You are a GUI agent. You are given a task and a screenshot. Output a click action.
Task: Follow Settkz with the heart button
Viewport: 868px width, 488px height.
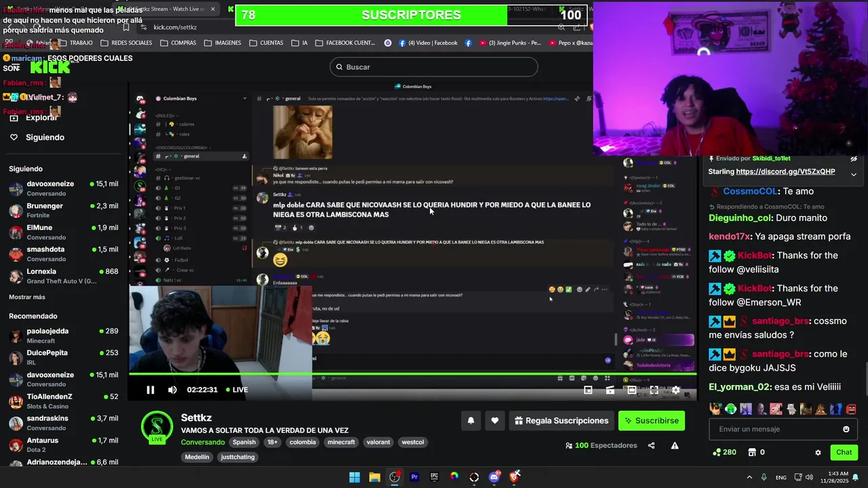495,421
